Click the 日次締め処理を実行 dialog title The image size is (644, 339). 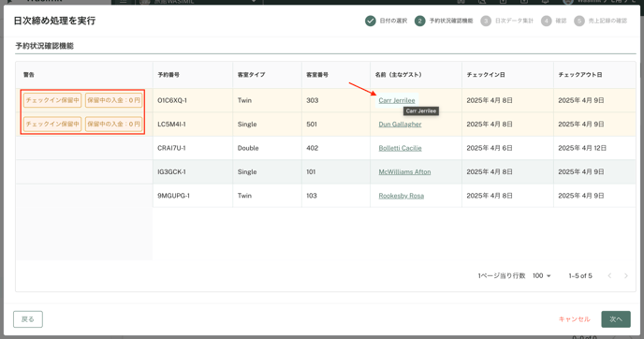pyautogui.click(x=54, y=21)
